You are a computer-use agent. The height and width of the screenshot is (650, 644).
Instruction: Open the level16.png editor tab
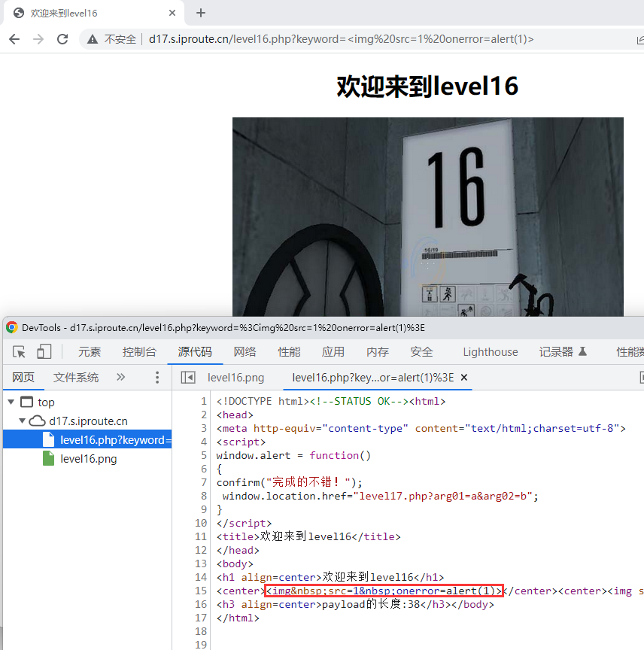pyautogui.click(x=235, y=378)
